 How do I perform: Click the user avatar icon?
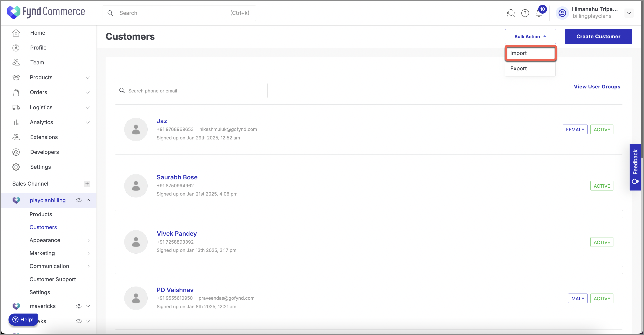click(562, 13)
